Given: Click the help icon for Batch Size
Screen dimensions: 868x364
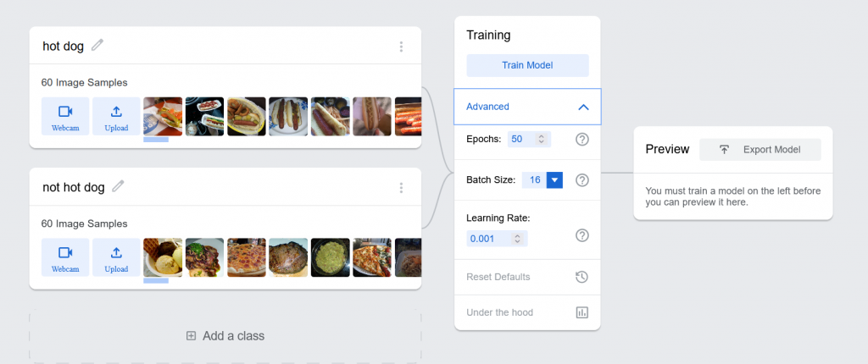Looking at the screenshot, I should point(582,179).
